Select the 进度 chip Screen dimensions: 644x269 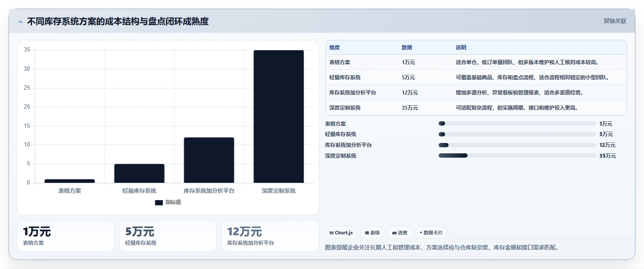click(x=400, y=233)
